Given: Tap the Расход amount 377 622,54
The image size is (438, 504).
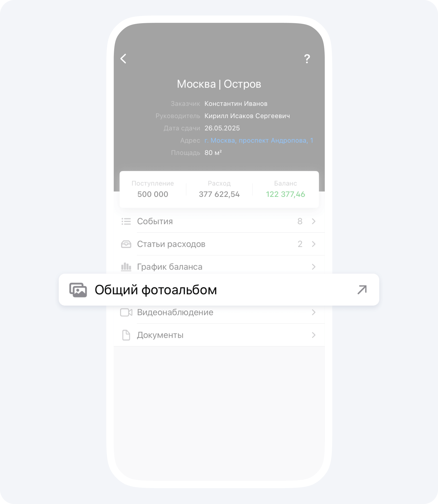Looking at the screenshot, I should [219, 194].
